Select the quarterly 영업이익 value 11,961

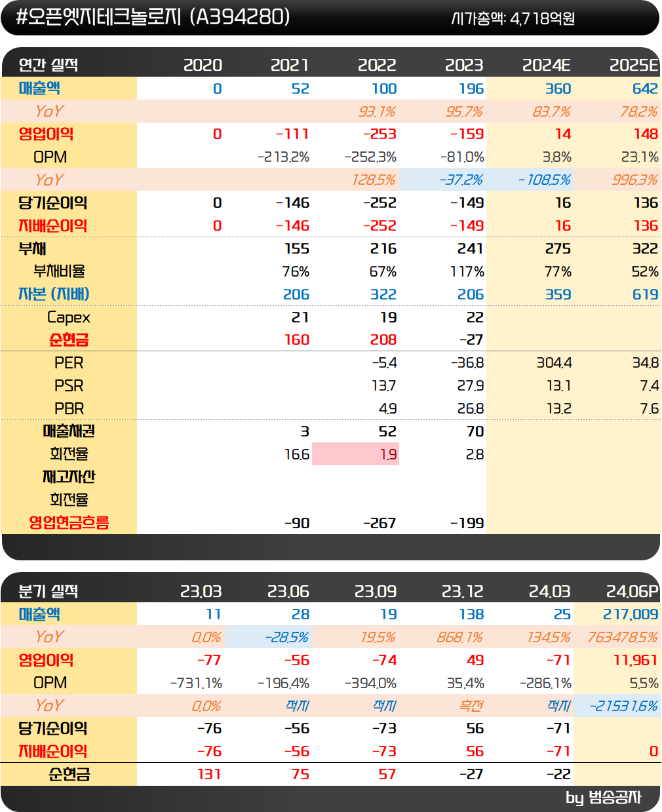tap(636, 660)
